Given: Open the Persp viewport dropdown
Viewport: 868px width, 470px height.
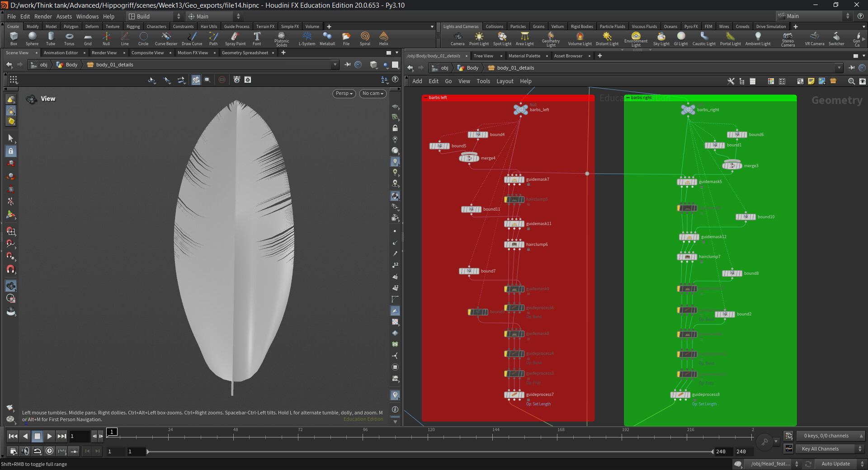Looking at the screenshot, I should [x=344, y=94].
